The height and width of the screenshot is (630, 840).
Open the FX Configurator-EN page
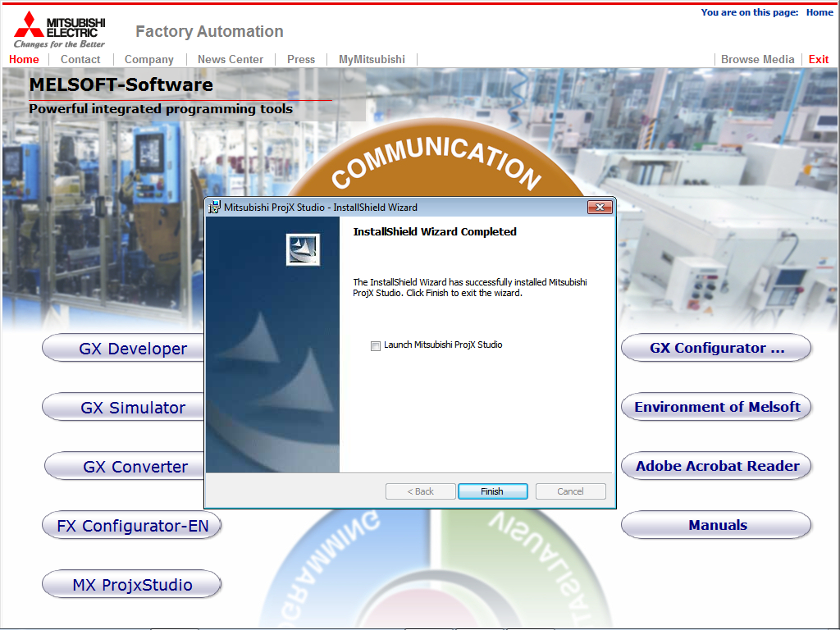pyautogui.click(x=131, y=525)
